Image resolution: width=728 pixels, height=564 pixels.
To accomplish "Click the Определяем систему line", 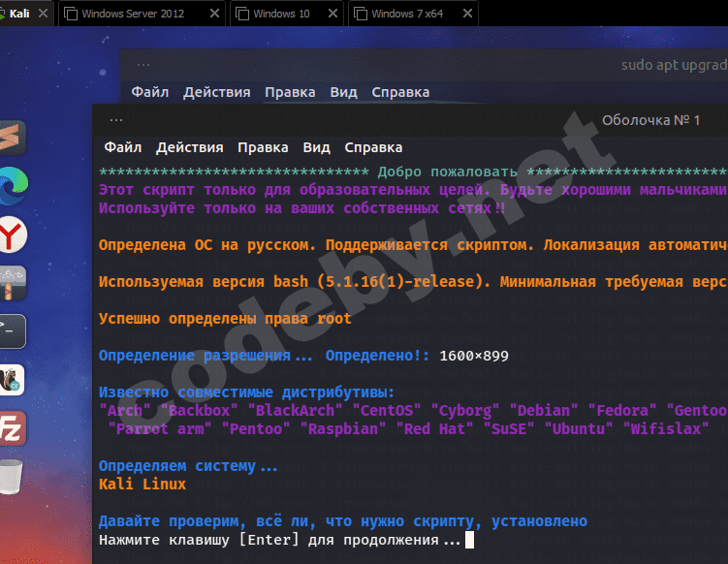I will (188, 466).
